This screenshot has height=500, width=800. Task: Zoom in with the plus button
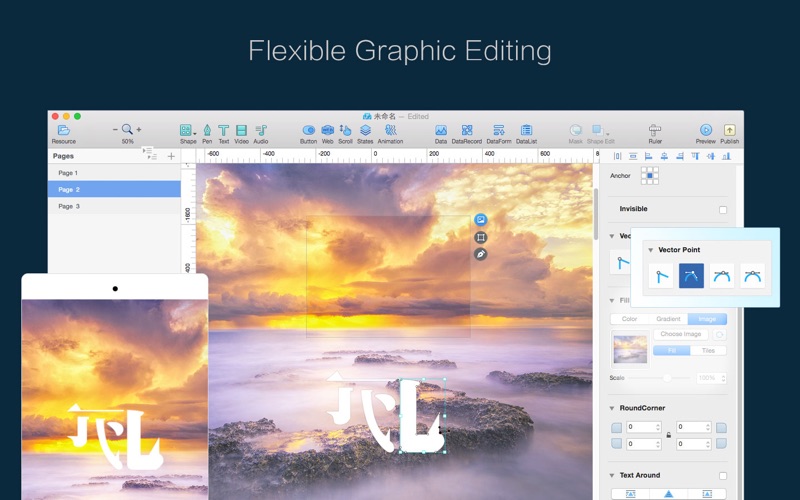point(139,130)
